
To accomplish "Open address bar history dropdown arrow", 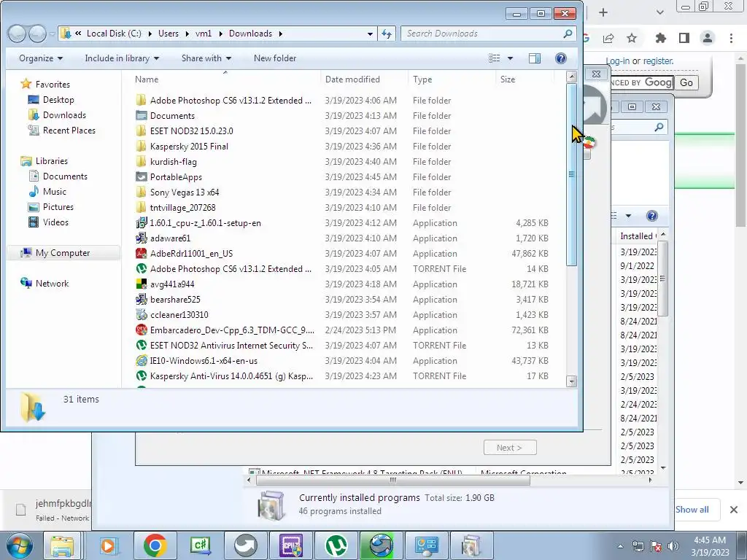I will (370, 34).
